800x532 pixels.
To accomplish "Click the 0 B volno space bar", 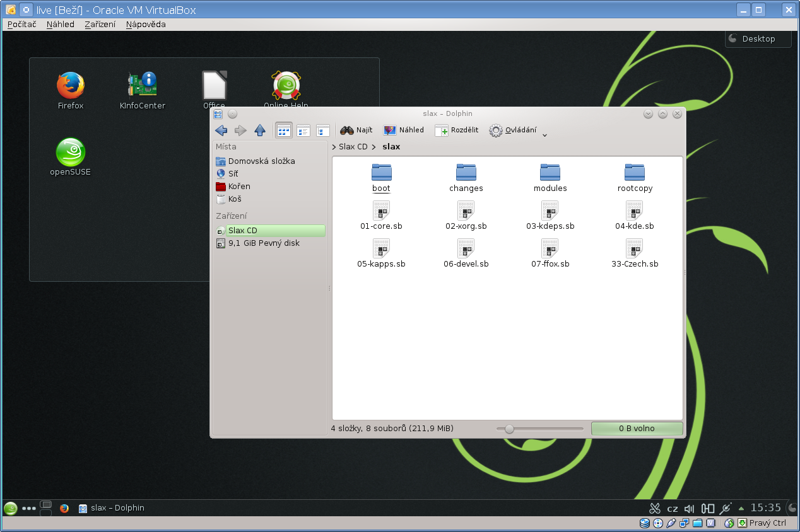I will tap(637, 429).
